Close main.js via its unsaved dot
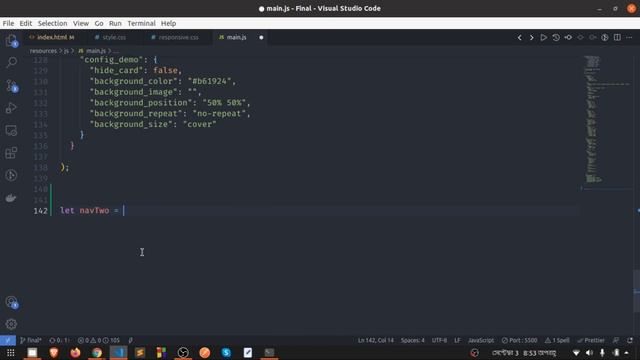This screenshot has width=640, height=360. (x=261, y=38)
